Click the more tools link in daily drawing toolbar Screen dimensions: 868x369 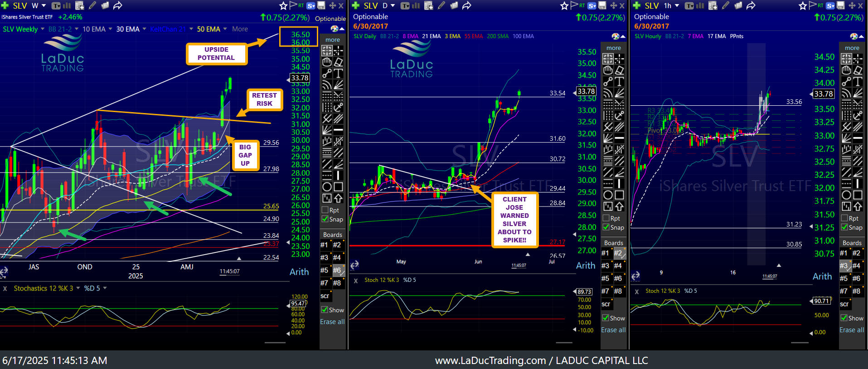[x=614, y=48]
